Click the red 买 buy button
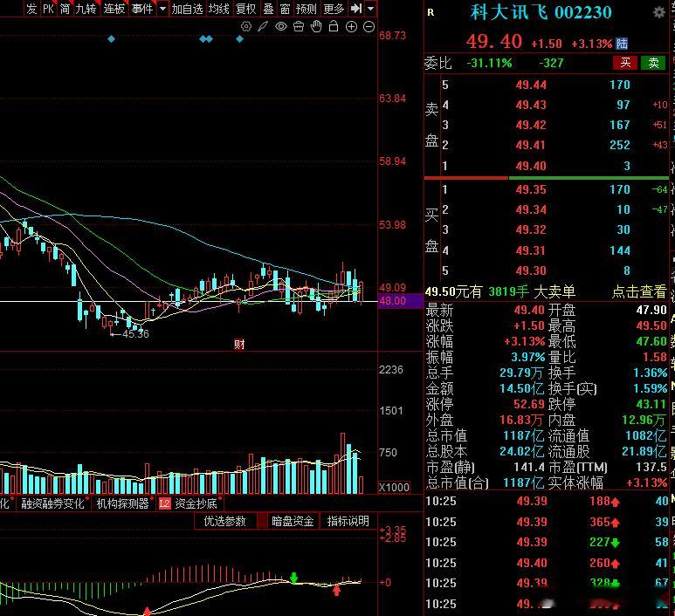Viewport: 675px width, 616px height. (625, 63)
